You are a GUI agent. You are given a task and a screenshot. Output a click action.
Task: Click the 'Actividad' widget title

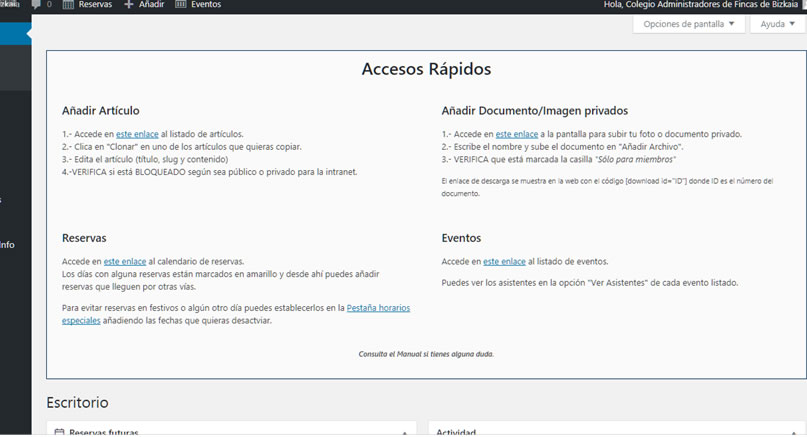pos(456,433)
